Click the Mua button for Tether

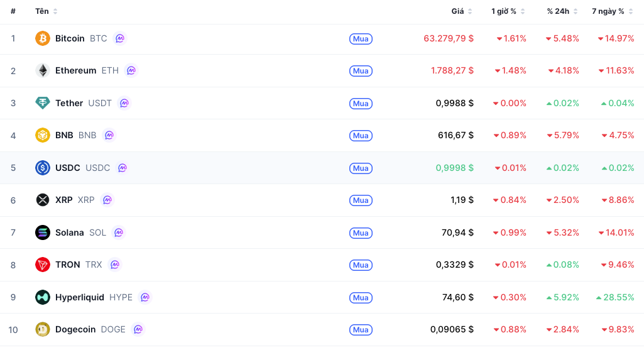click(x=361, y=104)
